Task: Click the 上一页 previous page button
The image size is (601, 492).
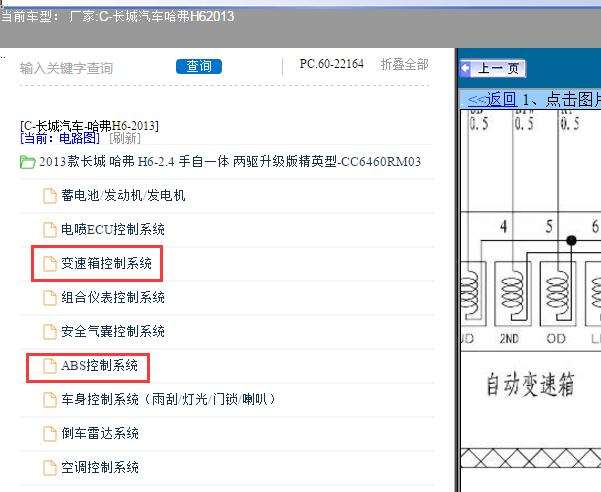Action: [493, 69]
